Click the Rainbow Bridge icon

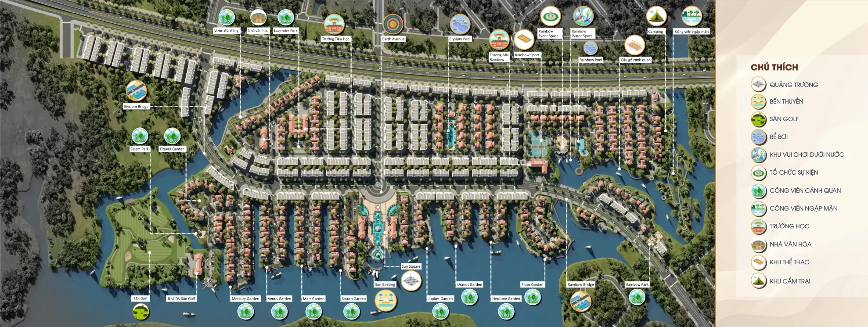coord(580,301)
